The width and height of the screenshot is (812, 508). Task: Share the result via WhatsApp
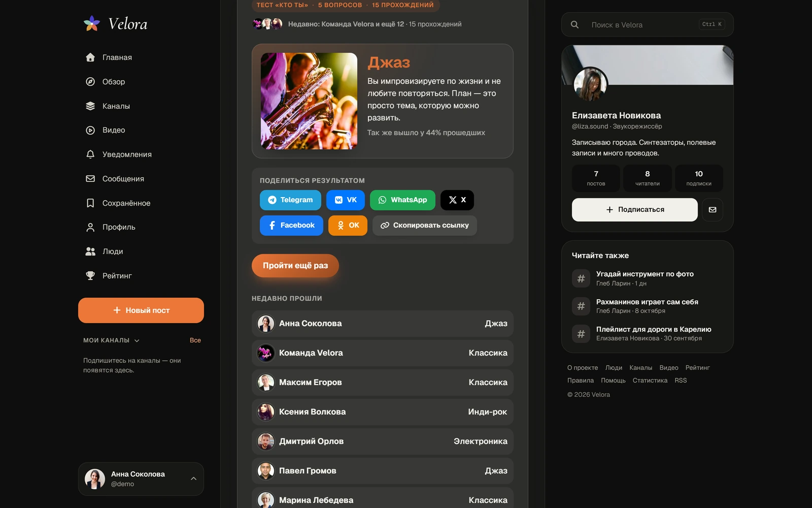point(402,200)
